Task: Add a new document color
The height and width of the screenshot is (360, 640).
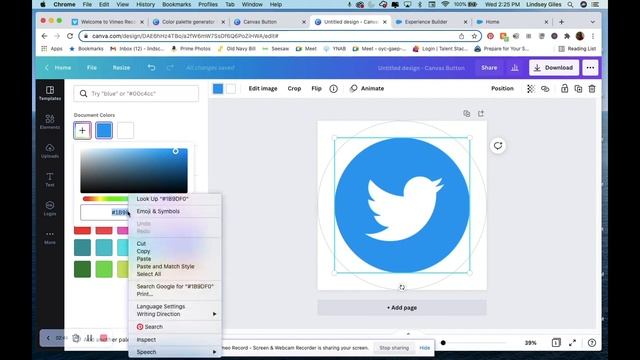Action: 82,131
